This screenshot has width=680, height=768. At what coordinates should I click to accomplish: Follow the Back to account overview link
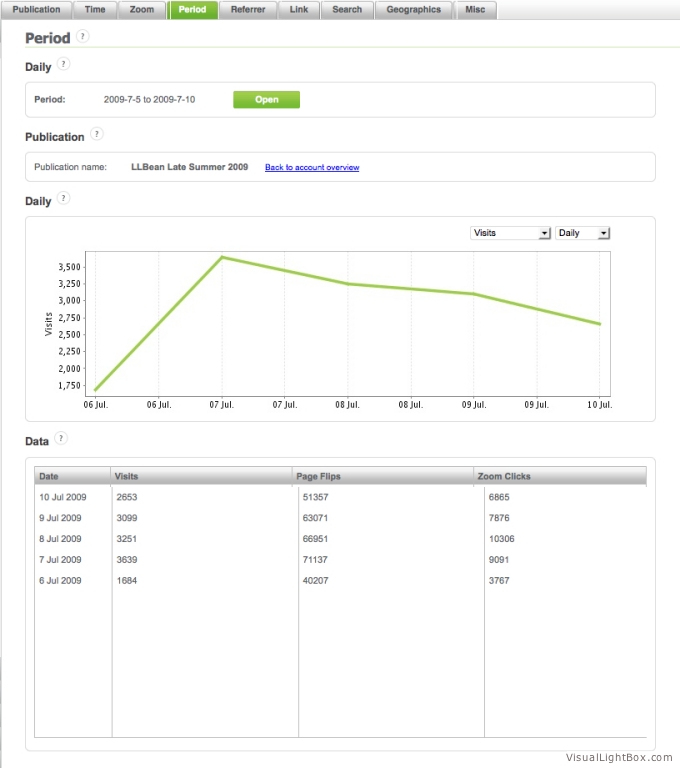[x=312, y=168]
